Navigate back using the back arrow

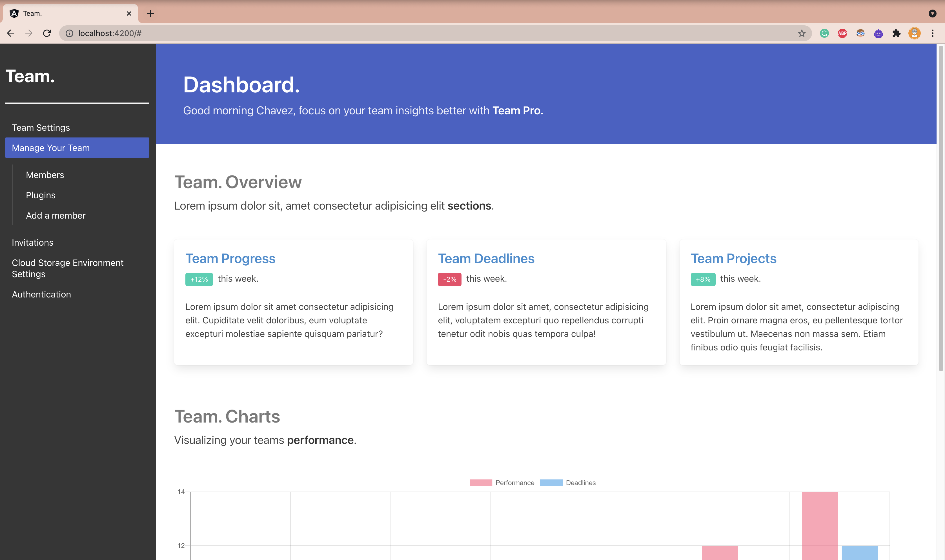tap(11, 33)
